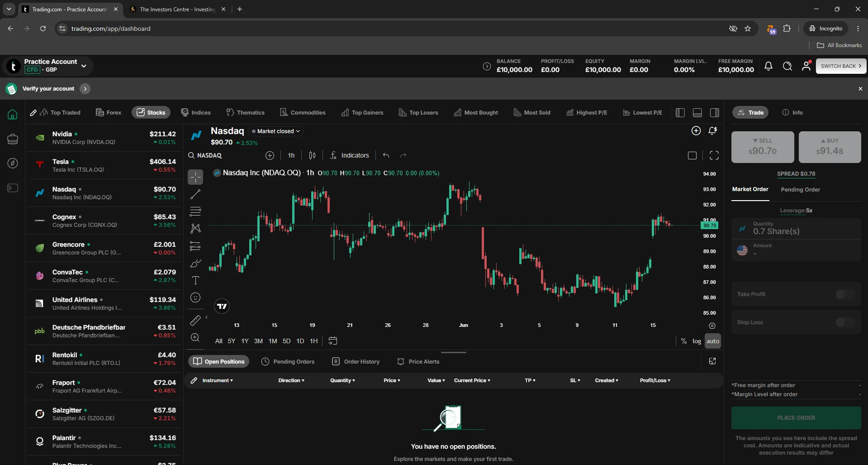Image resolution: width=868 pixels, height=465 pixels.
Task: Add Nasdaq to watchlist plus icon
Action: 696,131
